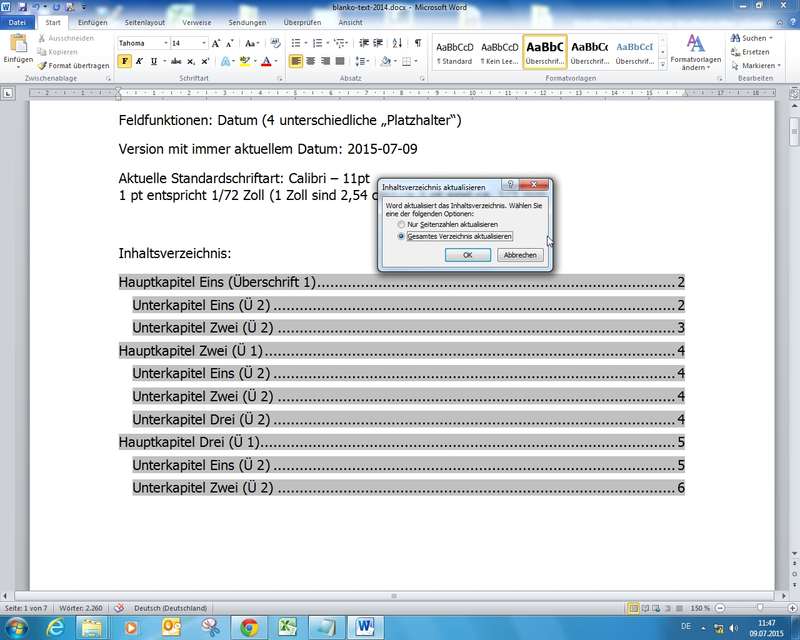Click numbered list icon
This screenshot has height=640, width=800.
[x=317, y=43]
